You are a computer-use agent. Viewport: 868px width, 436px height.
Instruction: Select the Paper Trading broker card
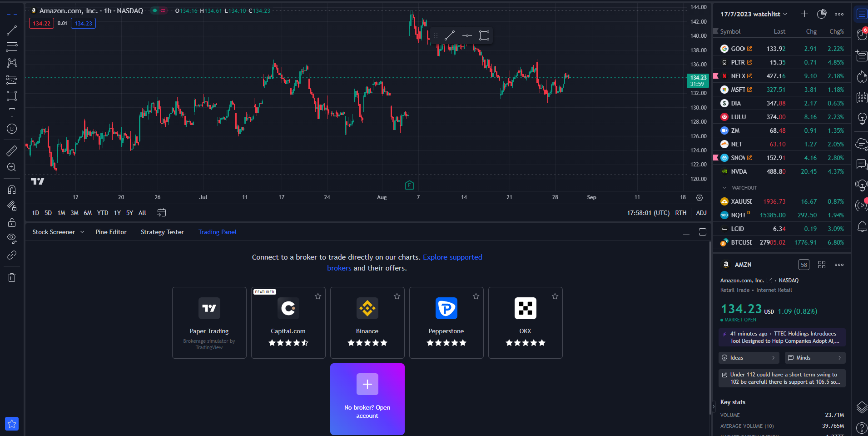tap(209, 323)
